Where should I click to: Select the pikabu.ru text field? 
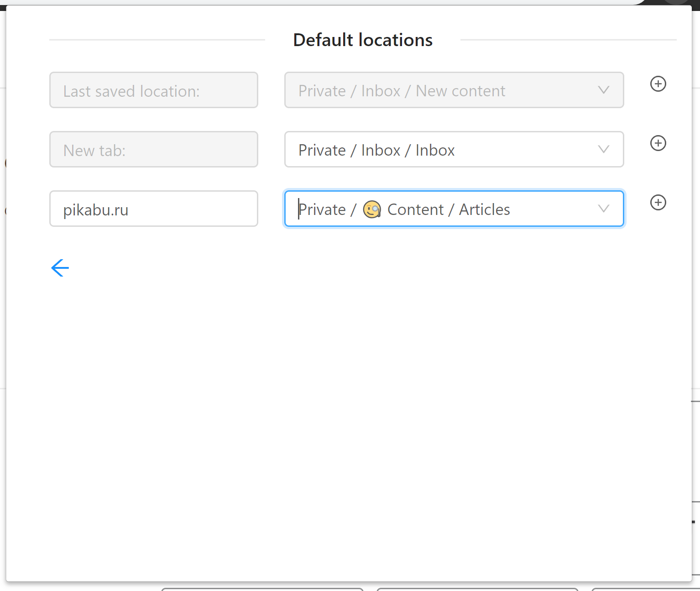coord(153,209)
